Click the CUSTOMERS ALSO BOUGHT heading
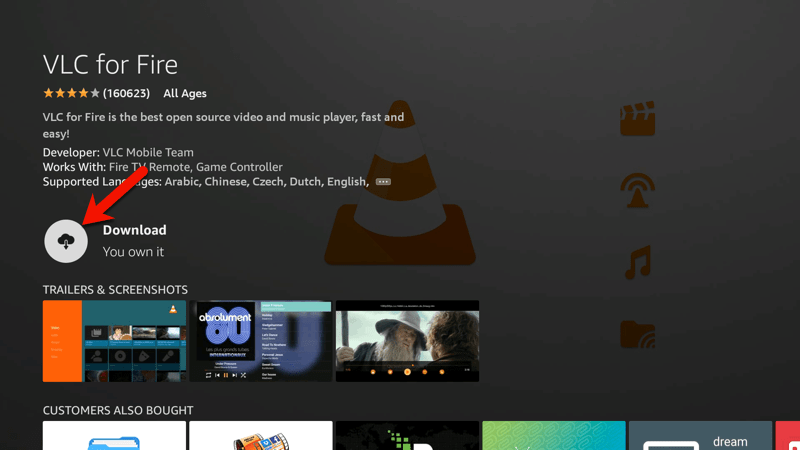Viewport: 800px width, 450px height. click(118, 411)
